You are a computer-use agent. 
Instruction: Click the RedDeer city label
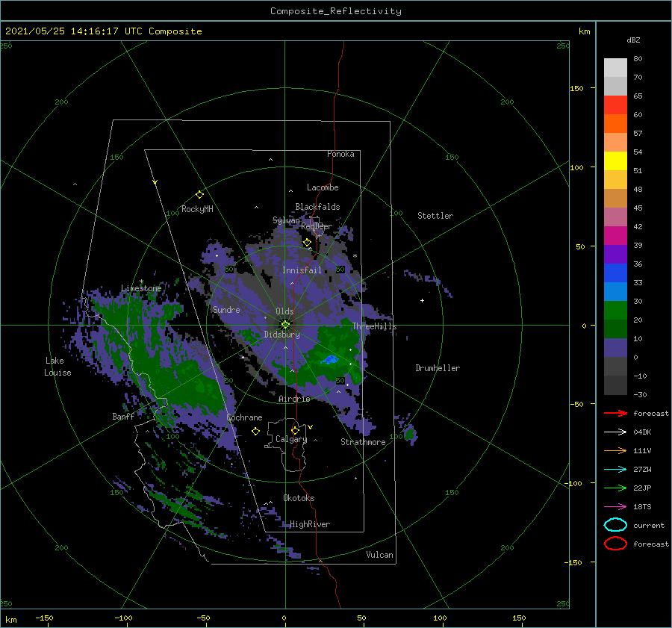coord(317,226)
